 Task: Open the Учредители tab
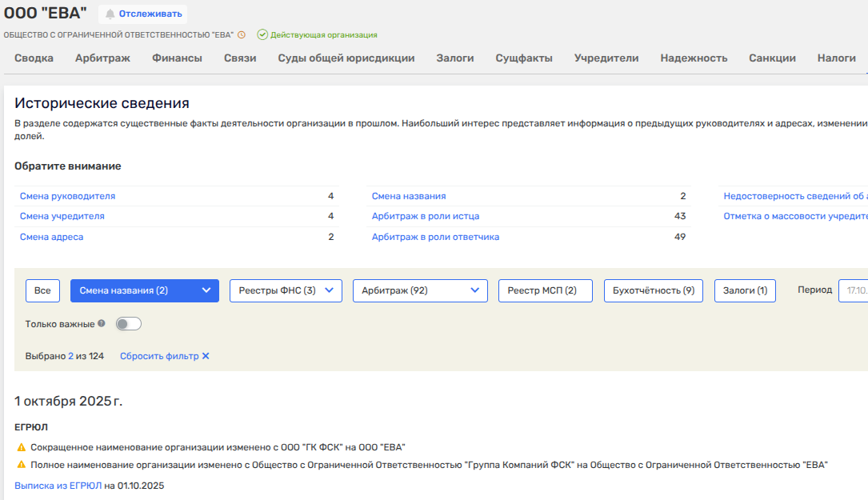pyautogui.click(x=606, y=58)
